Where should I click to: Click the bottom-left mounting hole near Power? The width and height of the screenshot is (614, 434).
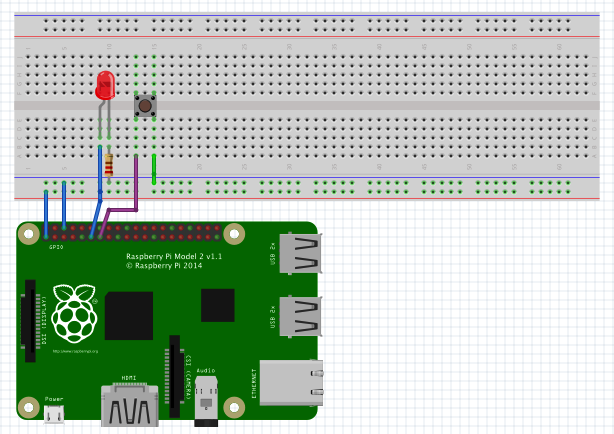(x=29, y=407)
